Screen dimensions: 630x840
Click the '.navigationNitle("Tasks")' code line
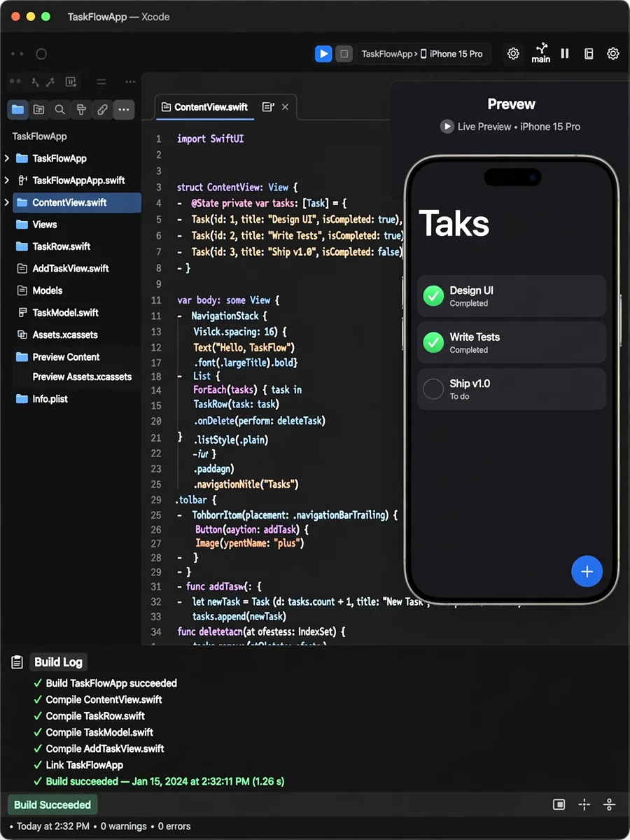pos(246,484)
